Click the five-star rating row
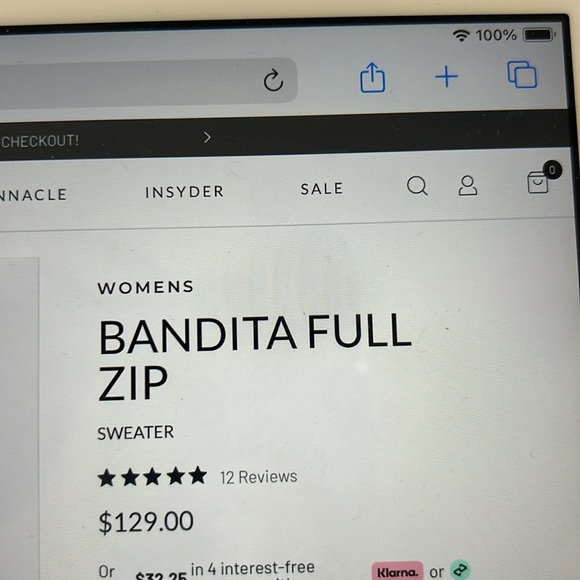580x580 pixels. [x=152, y=476]
